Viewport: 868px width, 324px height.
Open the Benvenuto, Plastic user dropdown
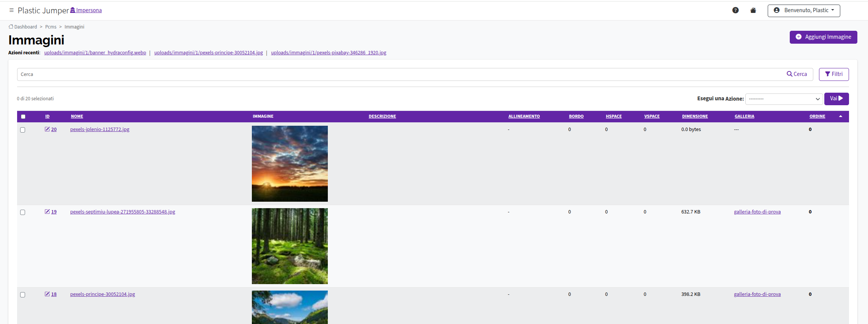point(804,11)
